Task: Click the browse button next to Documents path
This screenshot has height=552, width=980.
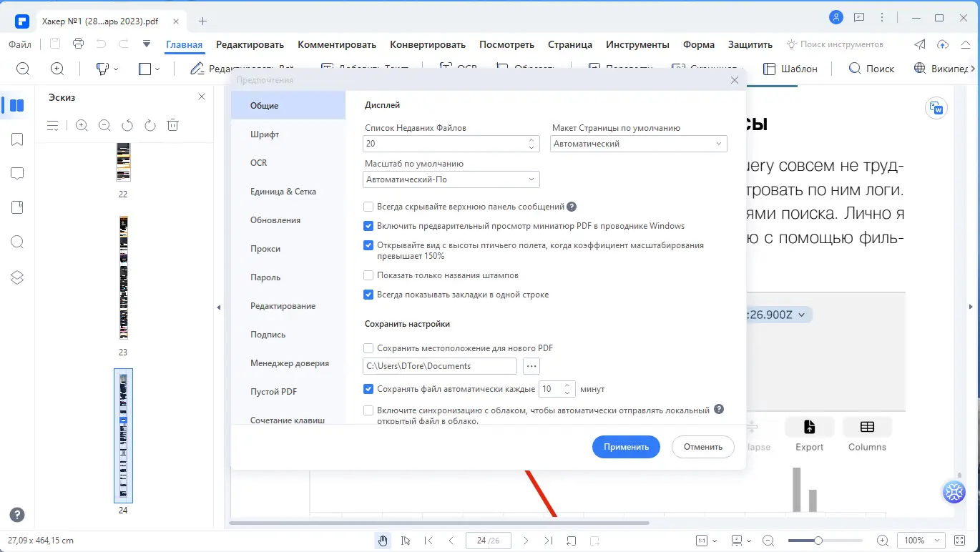Action: (531, 366)
